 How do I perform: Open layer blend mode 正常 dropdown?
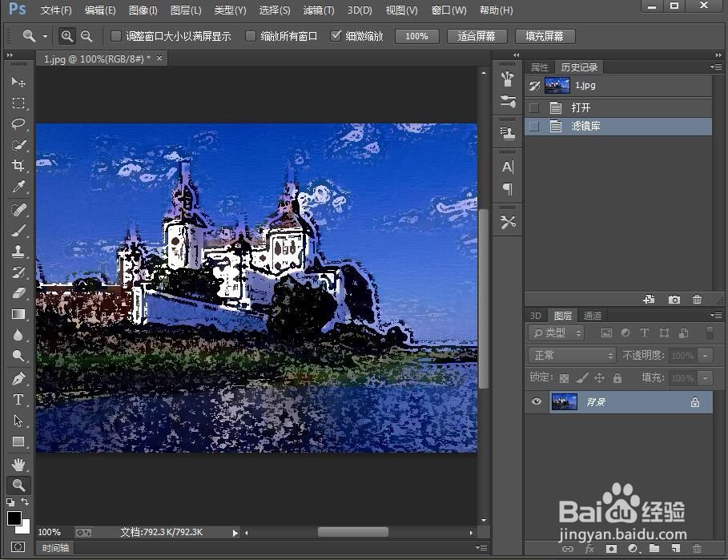(572, 356)
